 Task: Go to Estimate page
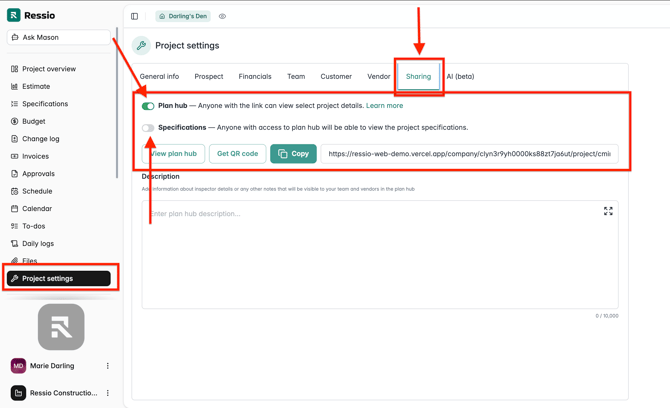(x=36, y=86)
